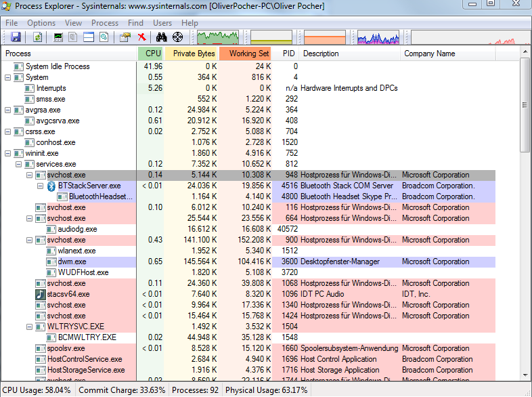532x397 pixels.
Task: Collapse the svchost.exe PID 664 node
Action: (30, 218)
